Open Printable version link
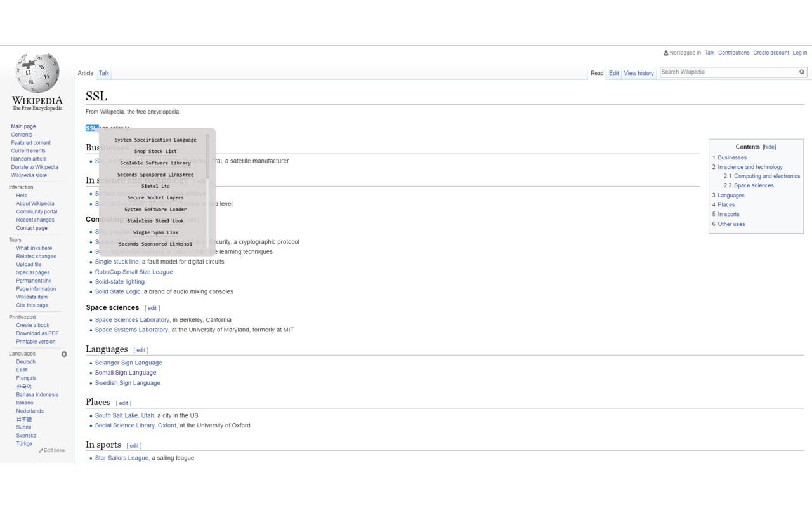The height and width of the screenshot is (508, 812). tap(36, 342)
